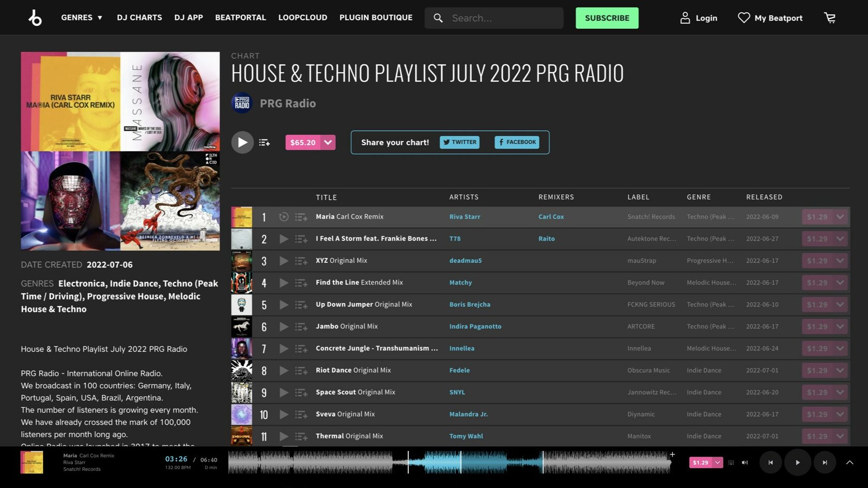Play the whole chart

[x=242, y=143]
